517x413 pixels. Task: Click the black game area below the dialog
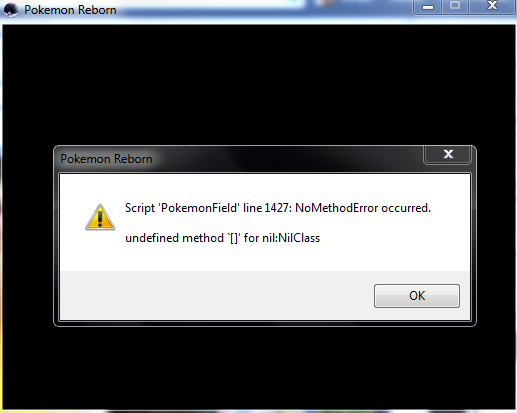[x=259, y=368]
